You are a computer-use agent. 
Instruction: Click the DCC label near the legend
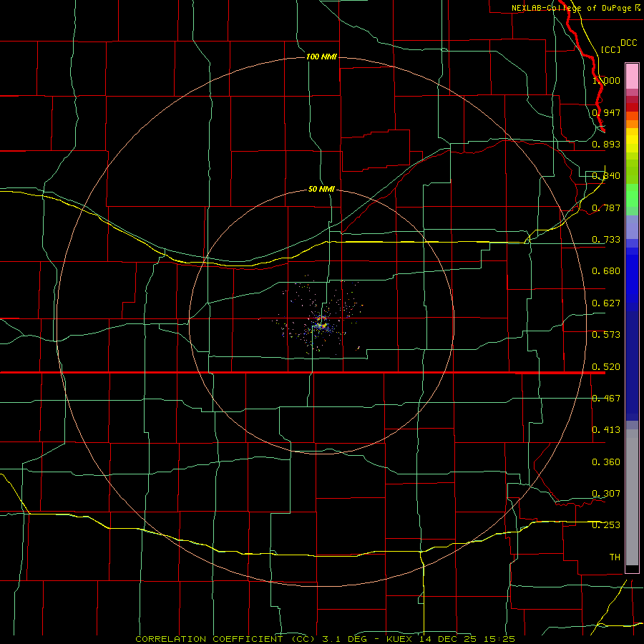(x=628, y=43)
